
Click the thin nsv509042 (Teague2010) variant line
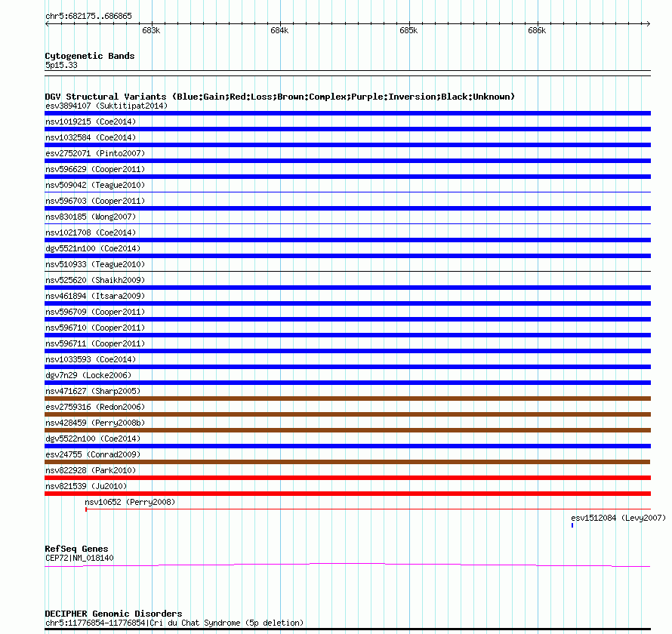[347, 192]
